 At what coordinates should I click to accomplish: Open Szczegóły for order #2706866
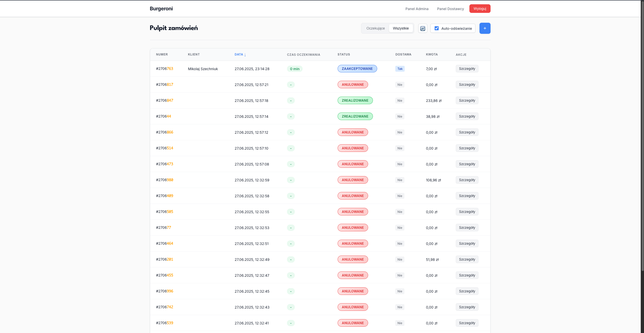467,132
